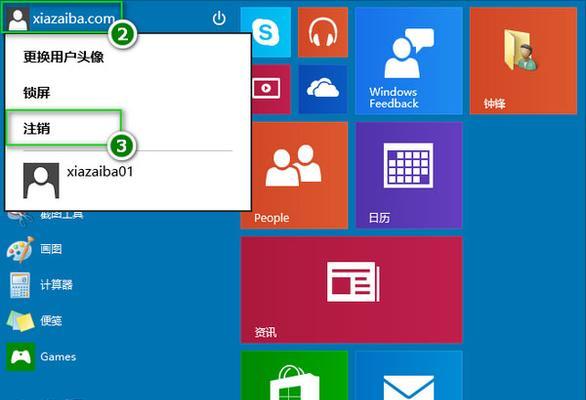Viewport: 586px width, 400px height.
Task: Expand the xiazaiba.com user account menu
Action: coord(62,18)
